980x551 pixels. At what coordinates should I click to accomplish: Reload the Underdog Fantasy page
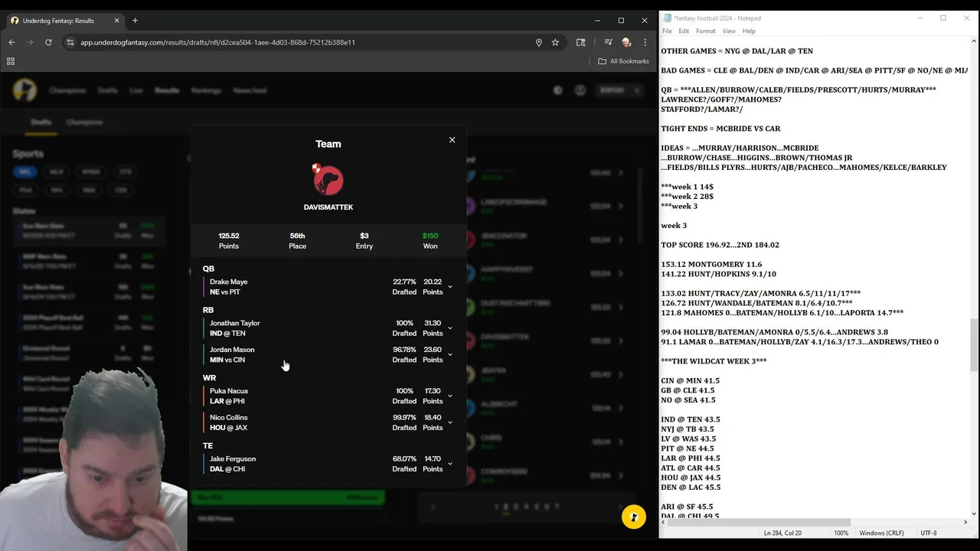pyautogui.click(x=48, y=42)
